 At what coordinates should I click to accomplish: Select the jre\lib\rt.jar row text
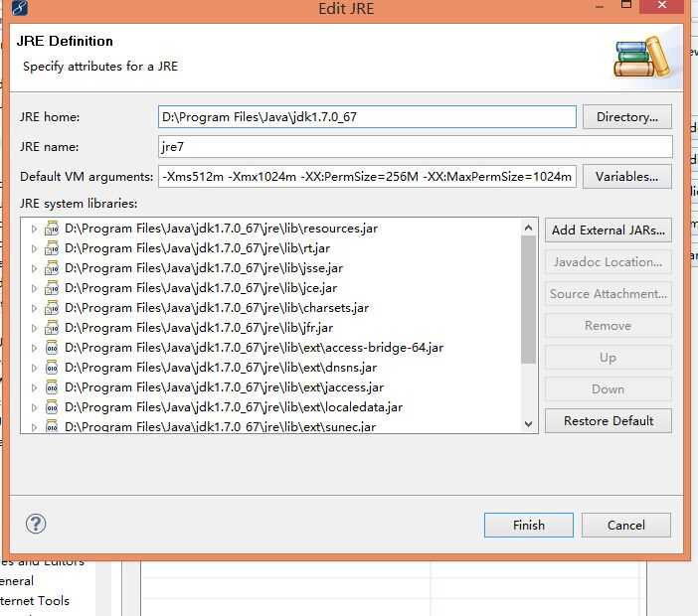tap(198, 248)
